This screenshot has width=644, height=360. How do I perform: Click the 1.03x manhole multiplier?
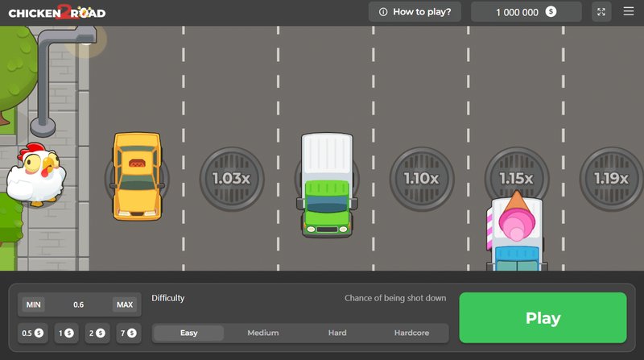pos(231,178)
